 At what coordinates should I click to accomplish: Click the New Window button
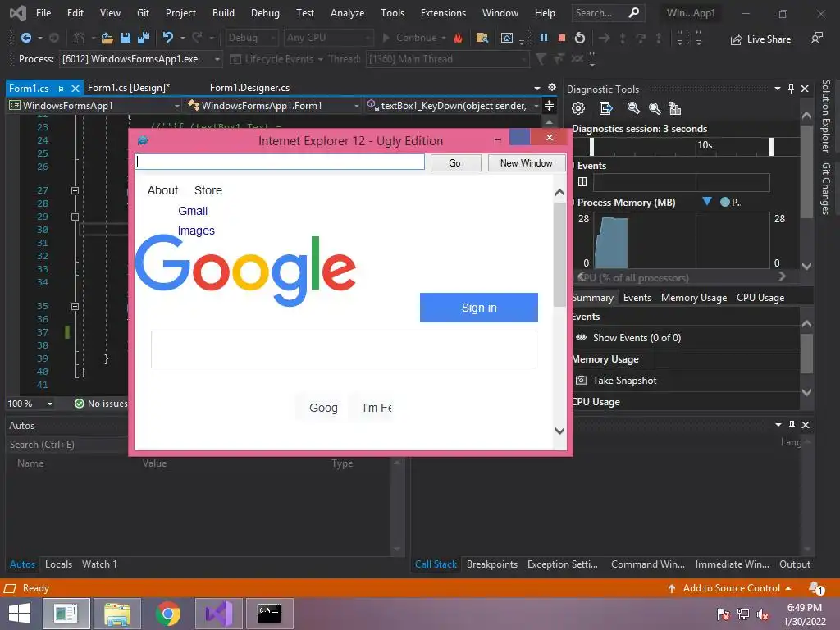526,163
